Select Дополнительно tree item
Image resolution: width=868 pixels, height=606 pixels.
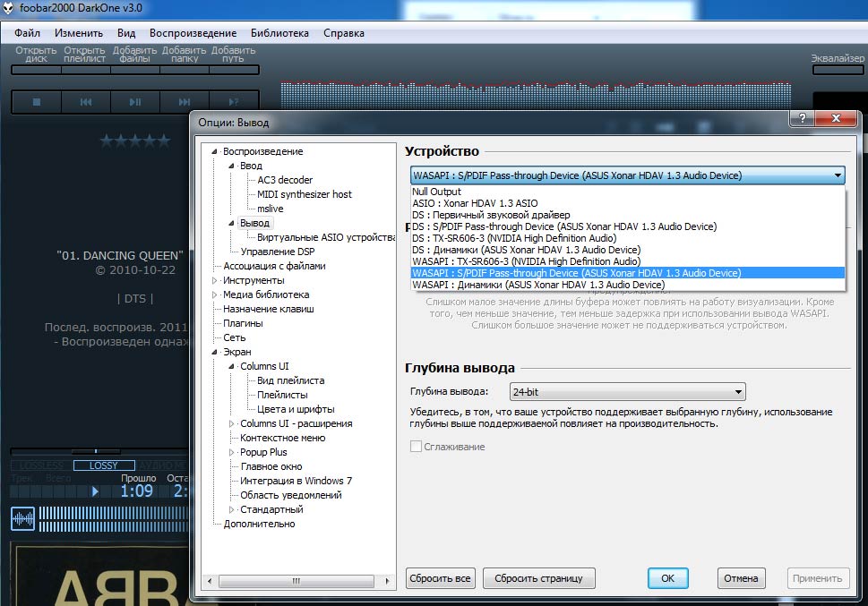259,524
